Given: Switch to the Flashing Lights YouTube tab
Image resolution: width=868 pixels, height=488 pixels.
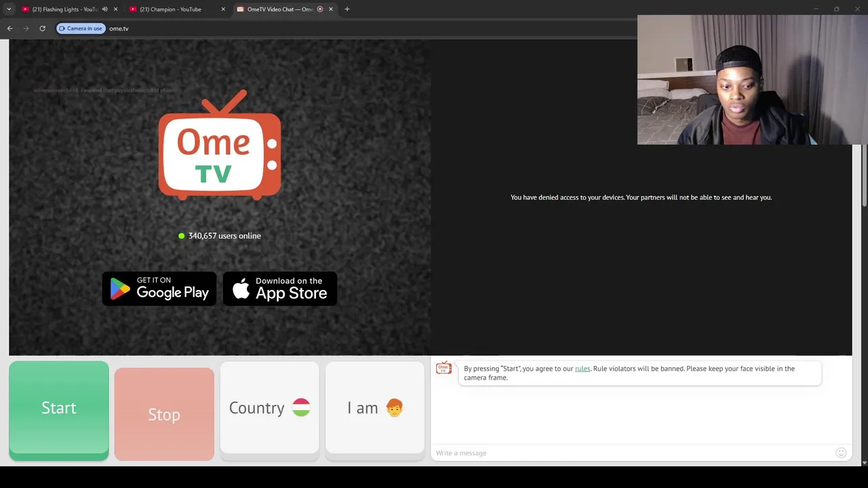Looking at the screenshot, I should tap(65, 9).
